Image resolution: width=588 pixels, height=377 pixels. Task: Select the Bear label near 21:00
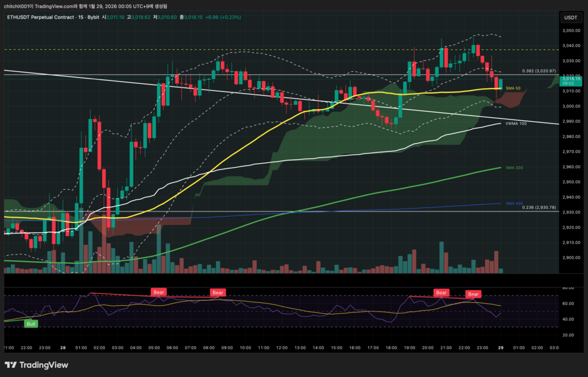tap(441, 293)
